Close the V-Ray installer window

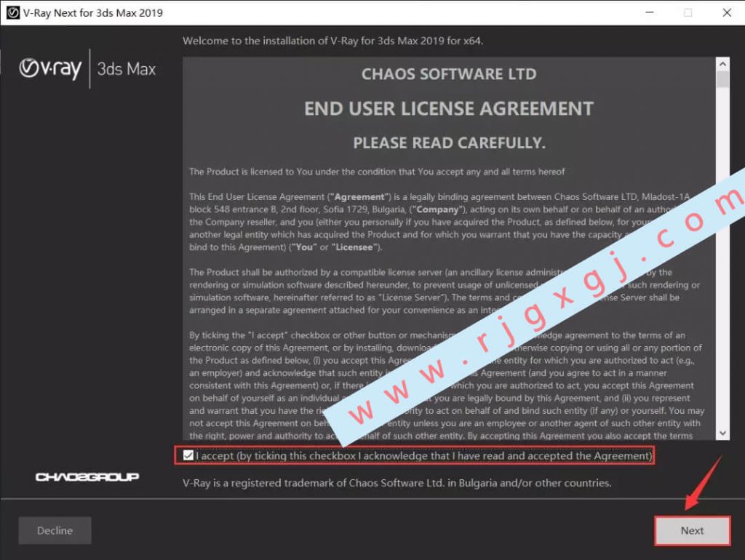[x=727, y=12]
